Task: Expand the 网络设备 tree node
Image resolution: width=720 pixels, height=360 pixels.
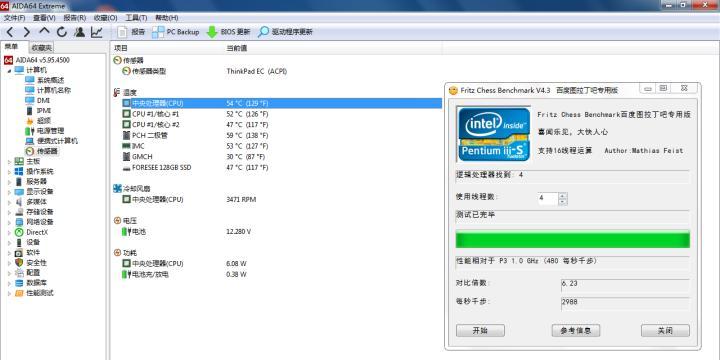Action: point(10,222)
